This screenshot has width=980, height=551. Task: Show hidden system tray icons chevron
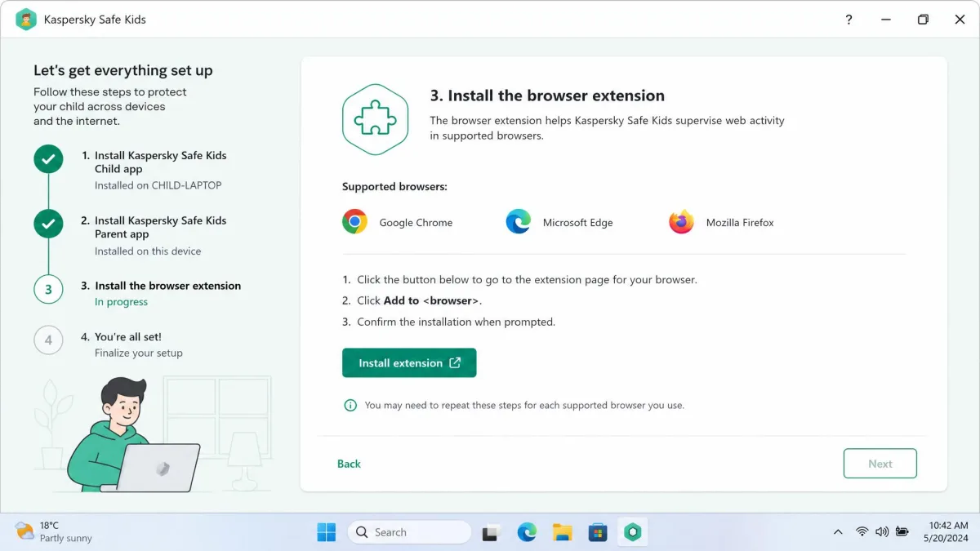tap(838, 532)
